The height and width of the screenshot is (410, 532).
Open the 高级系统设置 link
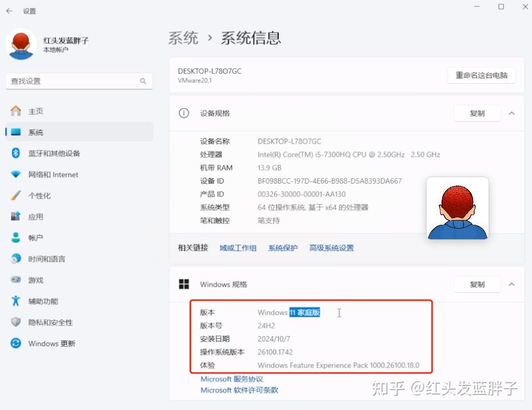(x=331, y=248)
